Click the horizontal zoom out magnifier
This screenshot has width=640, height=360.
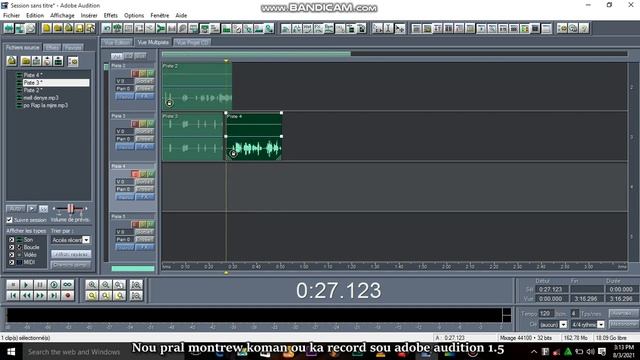click(x=106, y=284)
